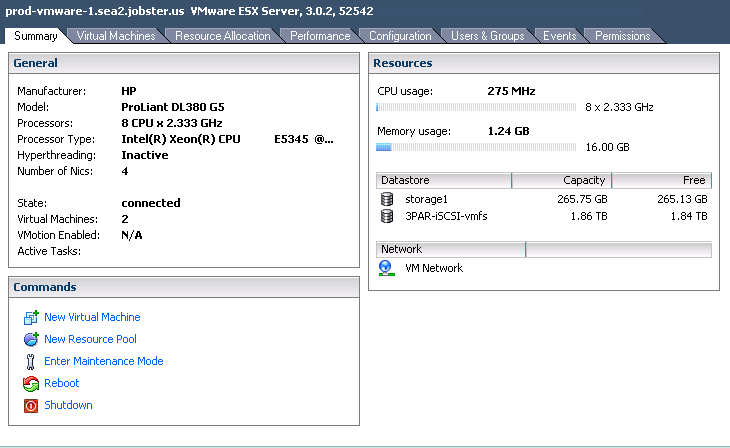Click the red Shutdown icon
The width and height of the screenshot is (730, 448).
point(31,406)
